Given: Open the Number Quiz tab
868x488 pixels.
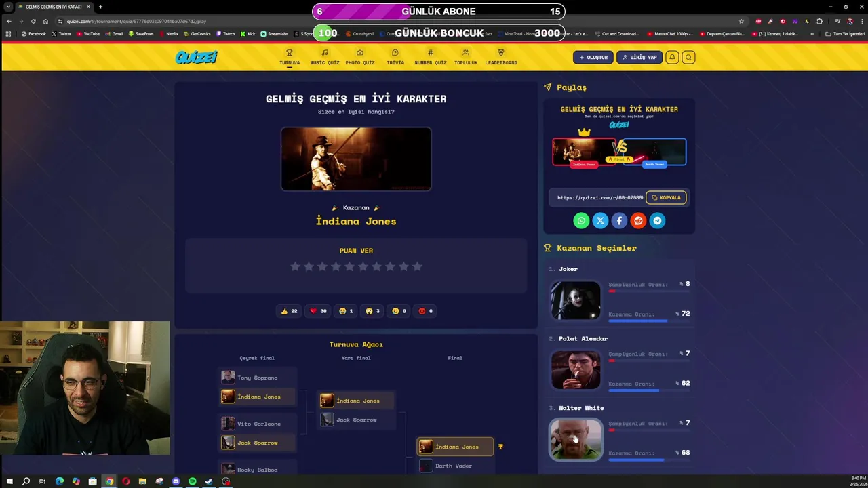Looking at the screenshot, I should coord(431,57).
